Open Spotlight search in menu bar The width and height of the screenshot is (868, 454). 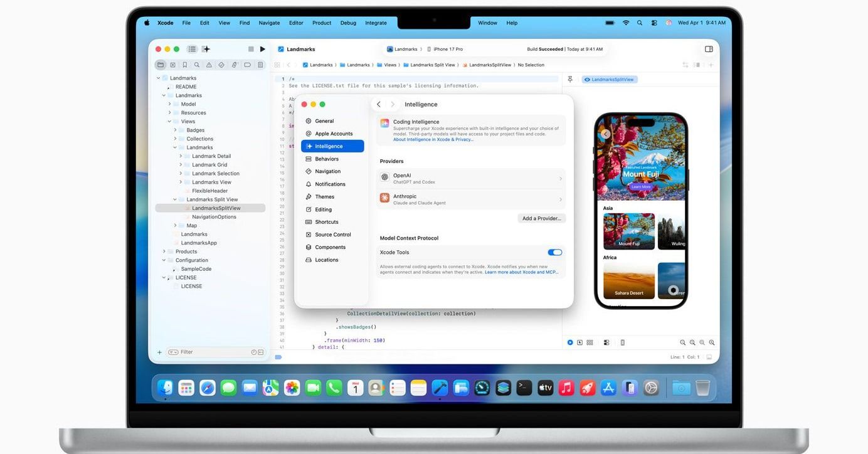point(640,23)
